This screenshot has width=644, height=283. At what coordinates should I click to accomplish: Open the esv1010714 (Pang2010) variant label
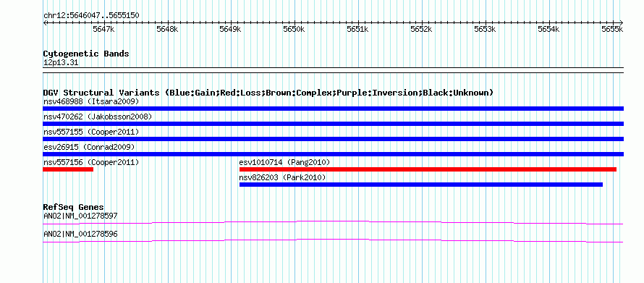coord(284,162)
